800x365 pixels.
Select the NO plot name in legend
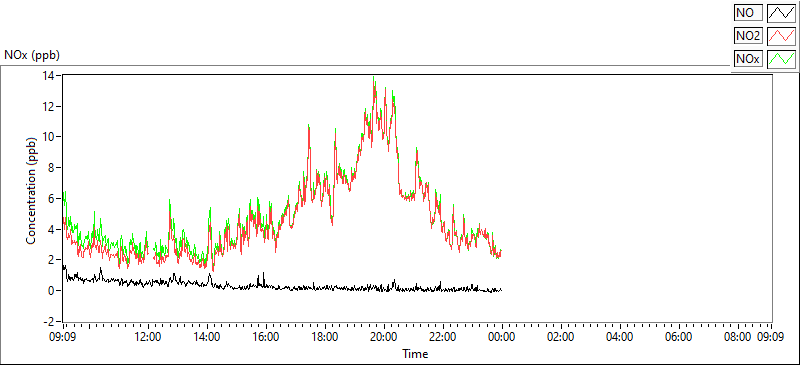click(x=748, y=13)
